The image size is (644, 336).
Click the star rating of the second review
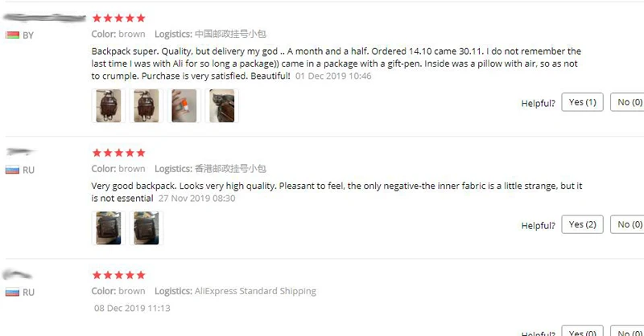pos(118,153)
